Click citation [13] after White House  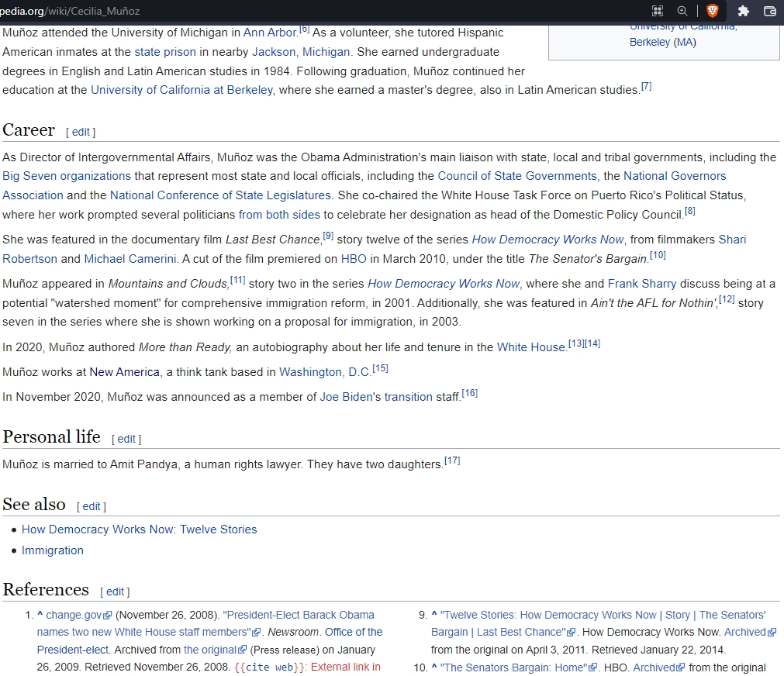click(x=576, y=343)
